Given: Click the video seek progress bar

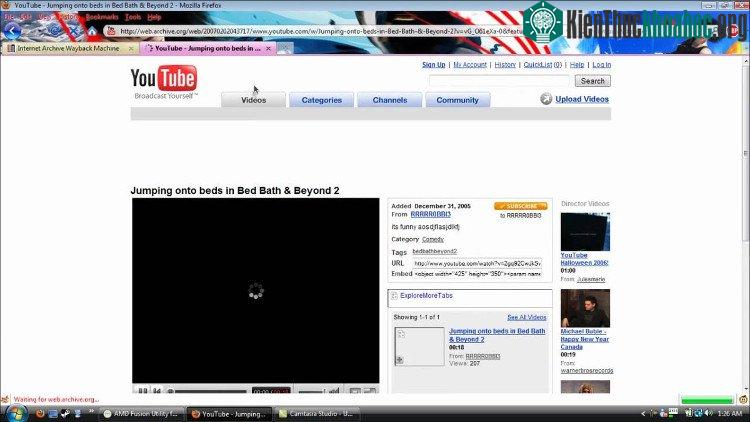Looking at the screenshot, I should [x=210, y=391].
